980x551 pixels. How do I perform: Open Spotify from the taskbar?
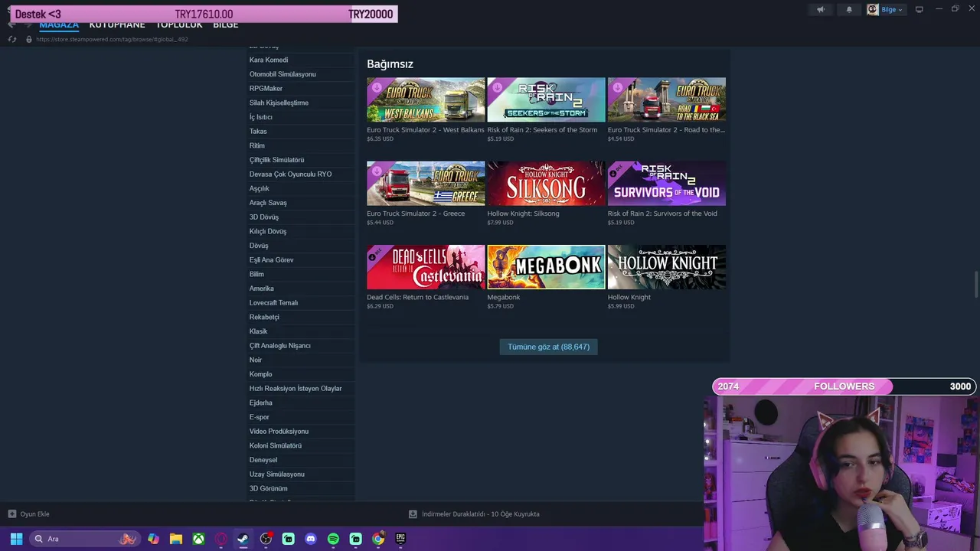(x=333, y=539)
